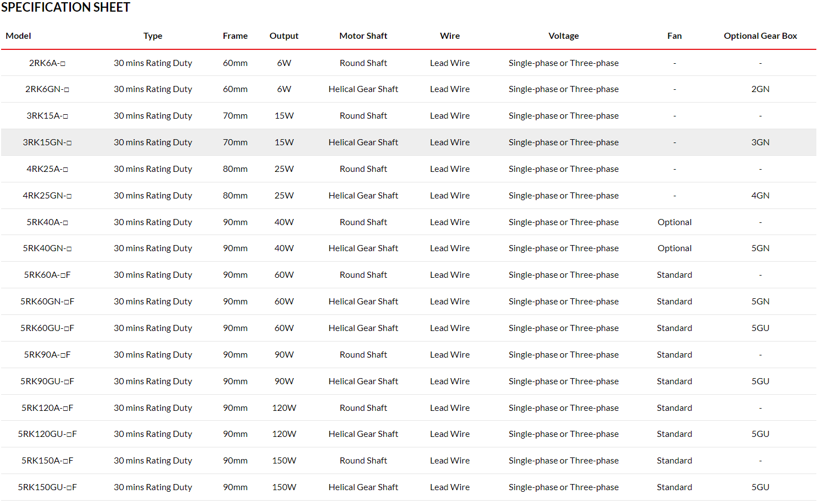Click Optional fan value in 5RK40GN row
This screenshot has height=504, width=823.
674,248
